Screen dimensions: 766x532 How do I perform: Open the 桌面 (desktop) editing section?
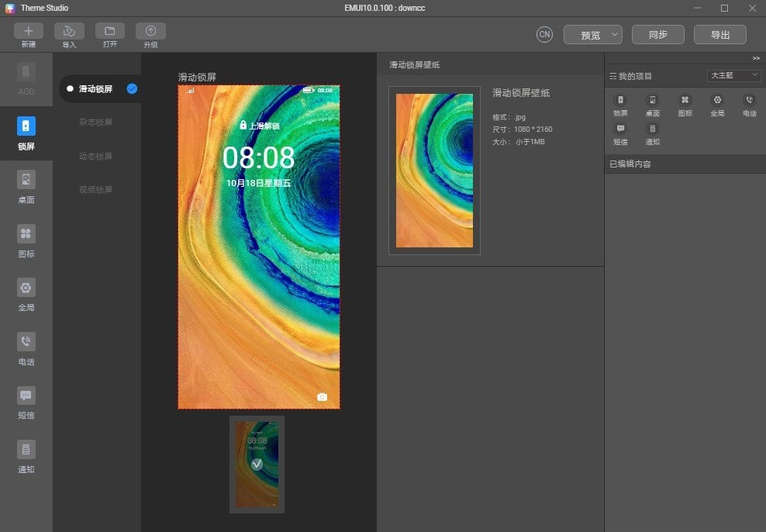(26, 185)
